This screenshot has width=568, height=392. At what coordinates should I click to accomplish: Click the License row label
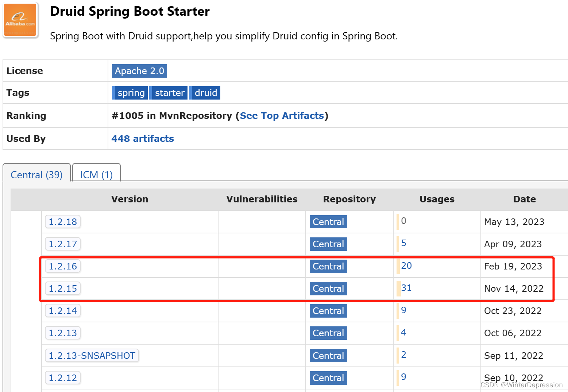click(24, 71)
